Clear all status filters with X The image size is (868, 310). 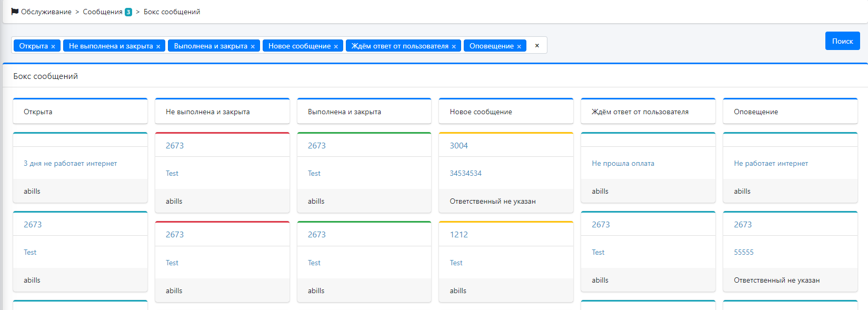coord(537,46)
